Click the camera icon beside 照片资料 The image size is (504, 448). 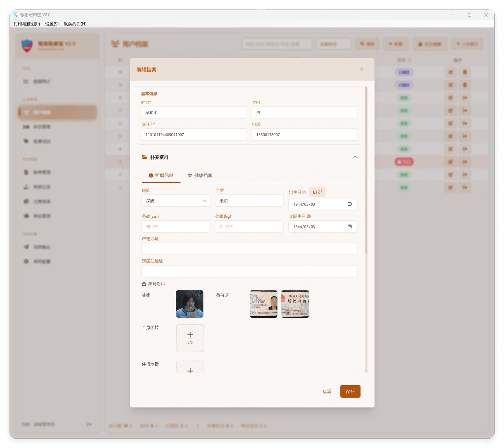point(144,284)
